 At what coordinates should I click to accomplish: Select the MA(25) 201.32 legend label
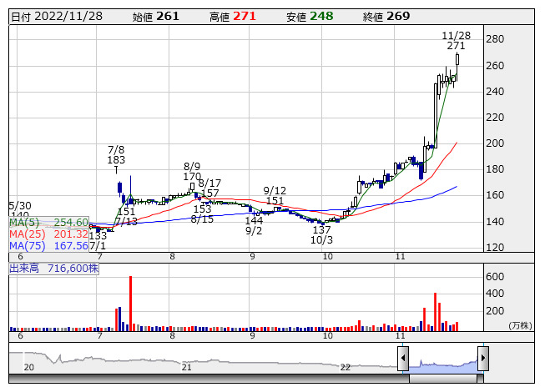coord(48,234)
